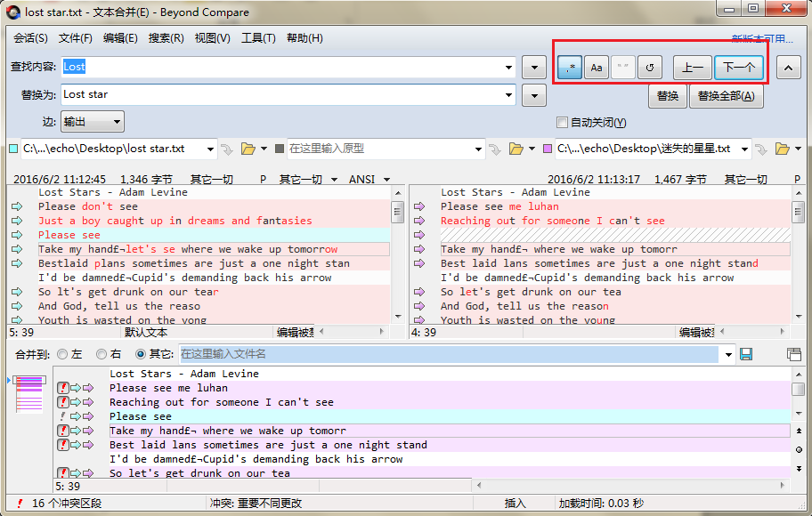Open the 查找内容 history dropdown arrow
Viewport: 812px width, 516px height.
pyautogui.click(x=508, y=68)
